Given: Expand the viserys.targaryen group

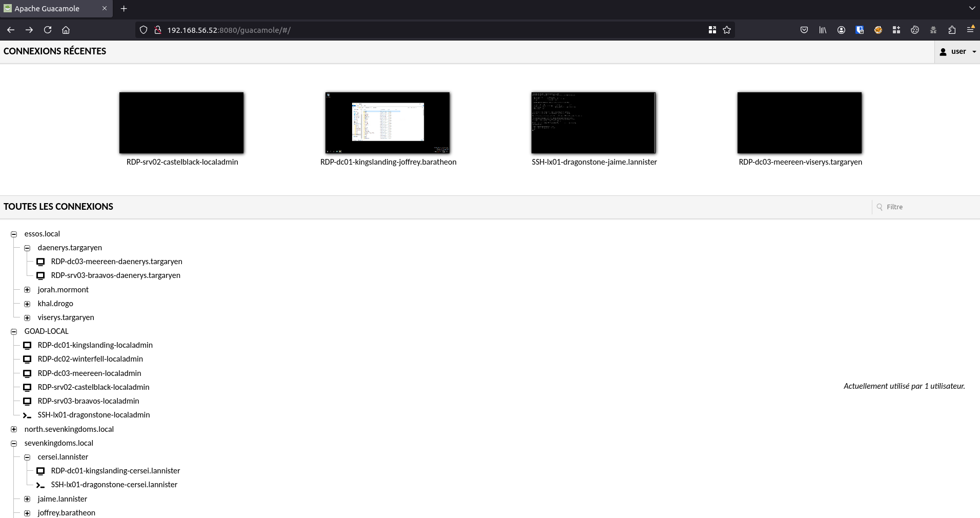Looking at the screenshot, I should [x=27, y=317].
